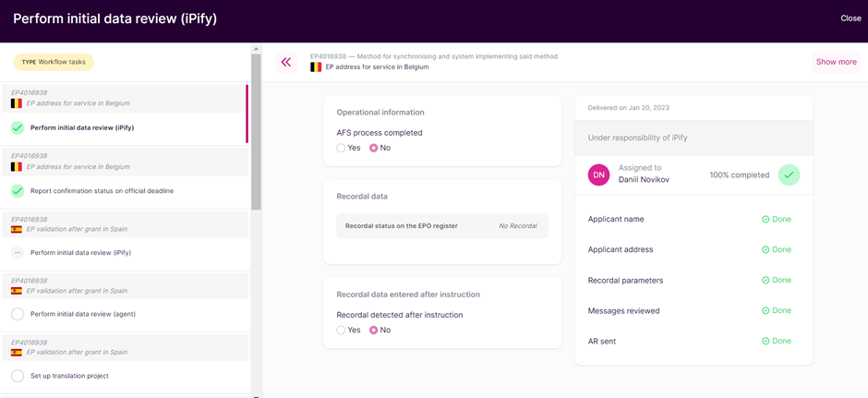Click Done status for Applicant name

pyautogui.click(x=777, y=220)
